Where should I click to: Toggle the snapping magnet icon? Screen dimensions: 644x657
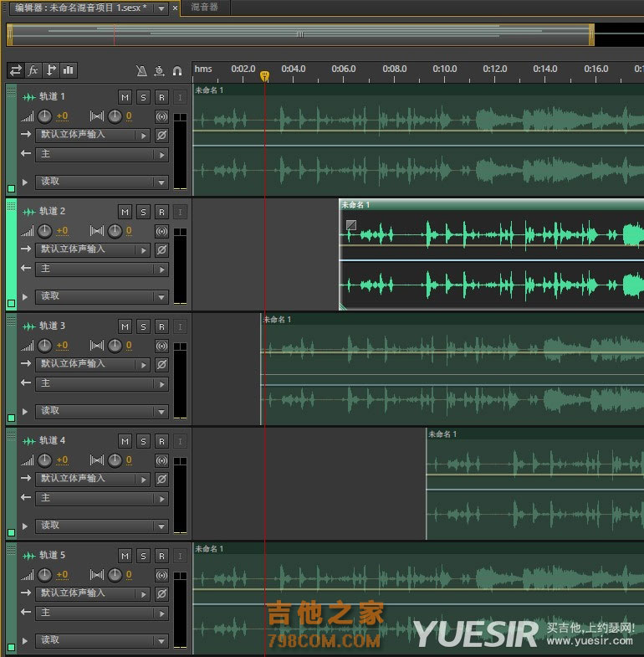177,71
